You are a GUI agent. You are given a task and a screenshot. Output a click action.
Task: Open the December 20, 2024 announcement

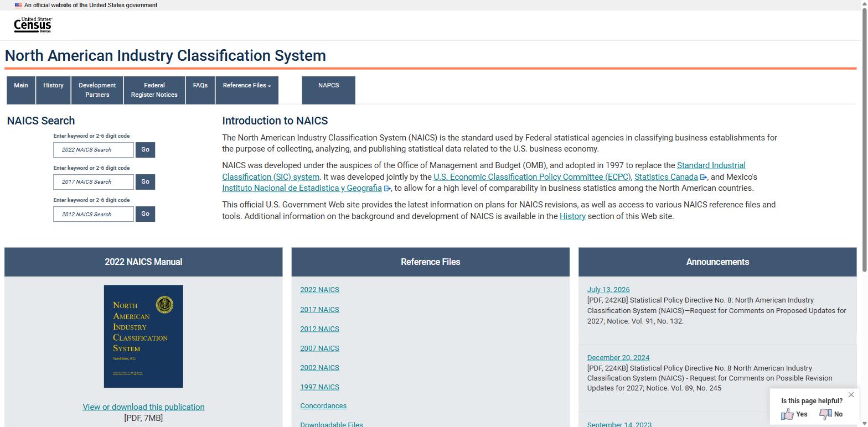(x=618, y=358)
